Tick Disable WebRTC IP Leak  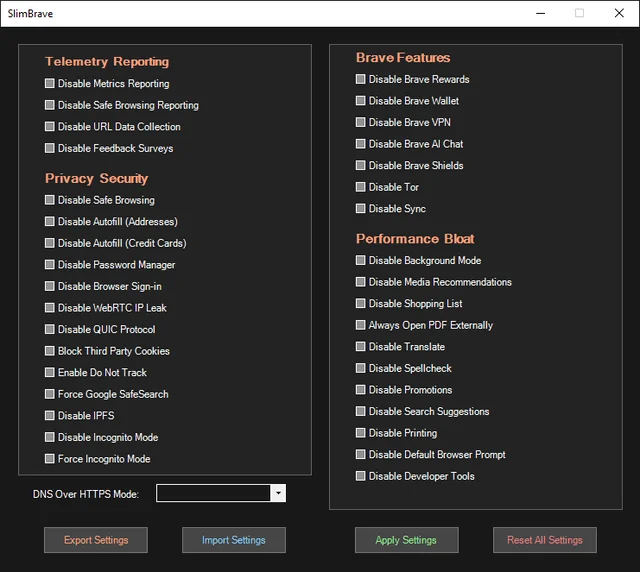click(x=49, y=307)
